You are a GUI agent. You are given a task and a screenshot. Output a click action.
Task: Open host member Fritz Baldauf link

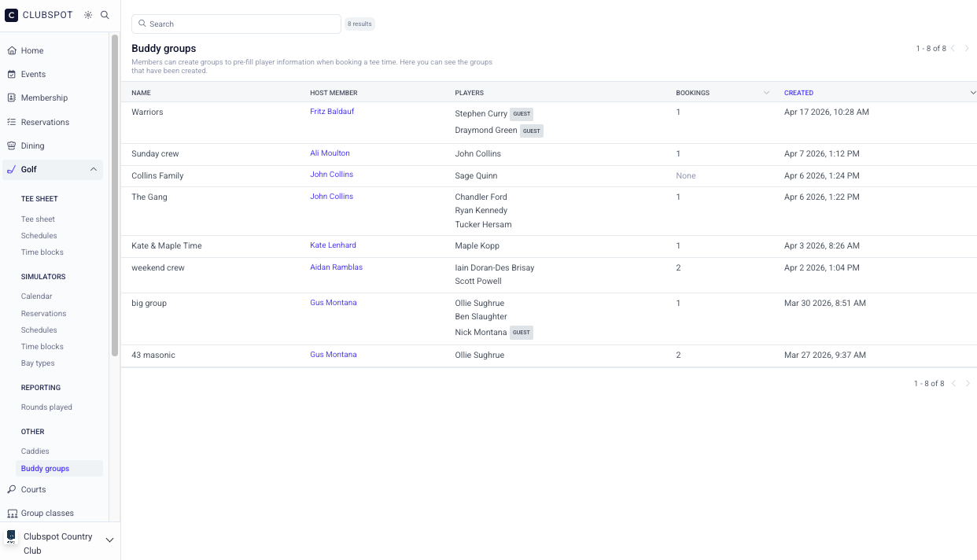coord(332,112)
